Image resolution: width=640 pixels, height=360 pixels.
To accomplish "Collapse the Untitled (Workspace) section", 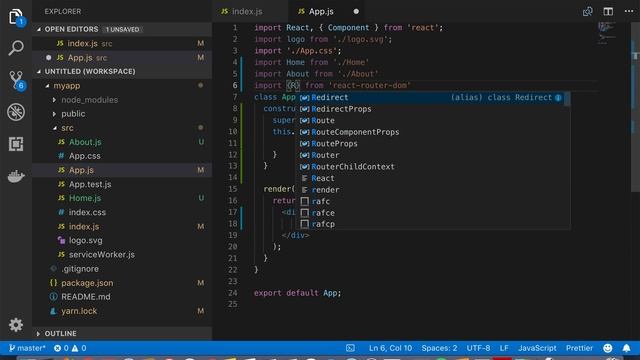I will (x=122, y=71).
